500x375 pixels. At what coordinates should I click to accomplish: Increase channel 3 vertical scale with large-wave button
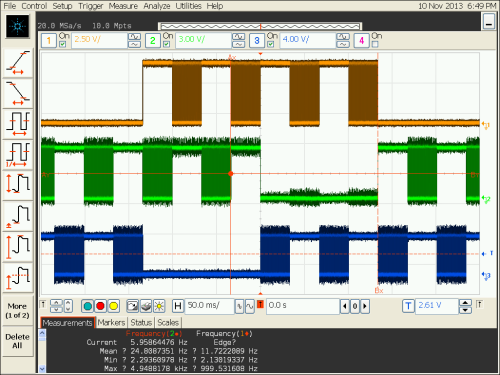[343, 36]
